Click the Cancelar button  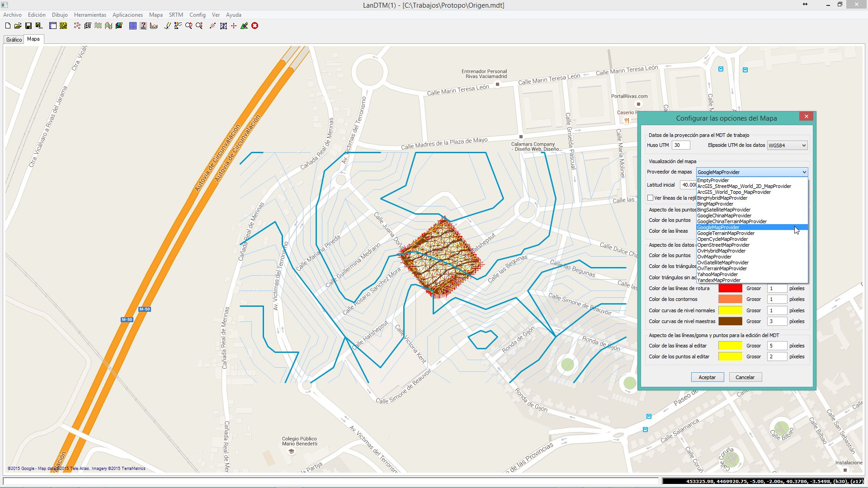[x=745, y=377]
